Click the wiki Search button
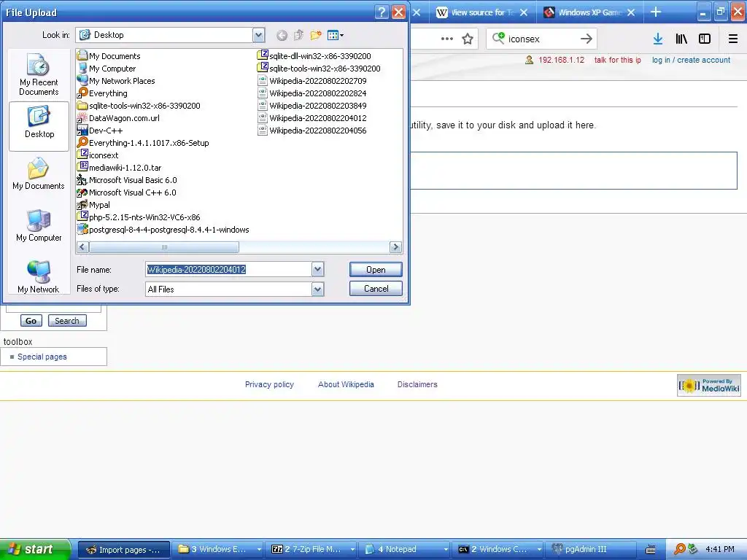Screen dimensions: 747x560 (x=66, y=321)
